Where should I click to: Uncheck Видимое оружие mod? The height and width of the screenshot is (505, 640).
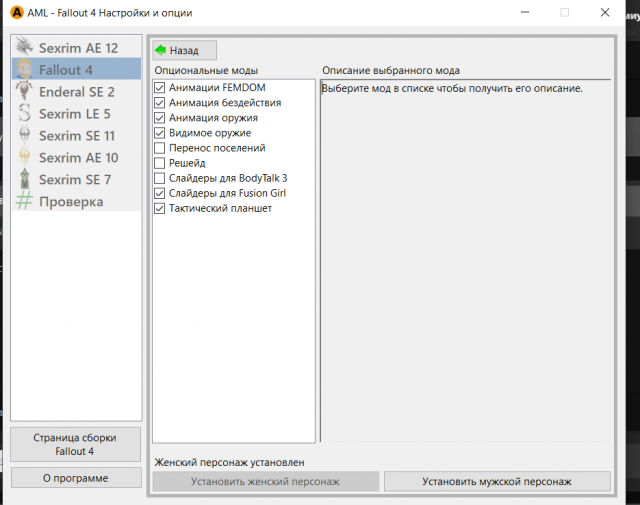pos(160,133)
